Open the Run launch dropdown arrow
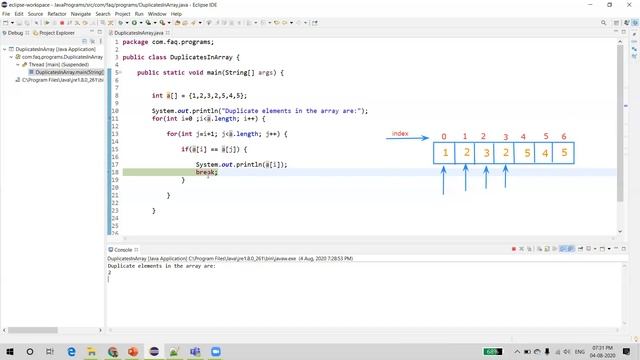 pyautogui.click(x=141, y=23)
